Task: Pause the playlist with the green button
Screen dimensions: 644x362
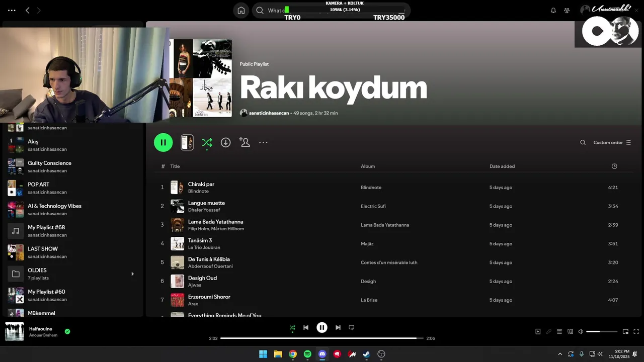Action: [163, 142]
